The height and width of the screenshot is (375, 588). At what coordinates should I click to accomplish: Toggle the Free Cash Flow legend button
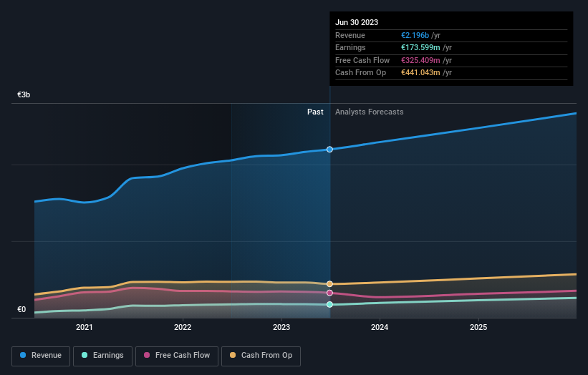(x=177, y=356)
